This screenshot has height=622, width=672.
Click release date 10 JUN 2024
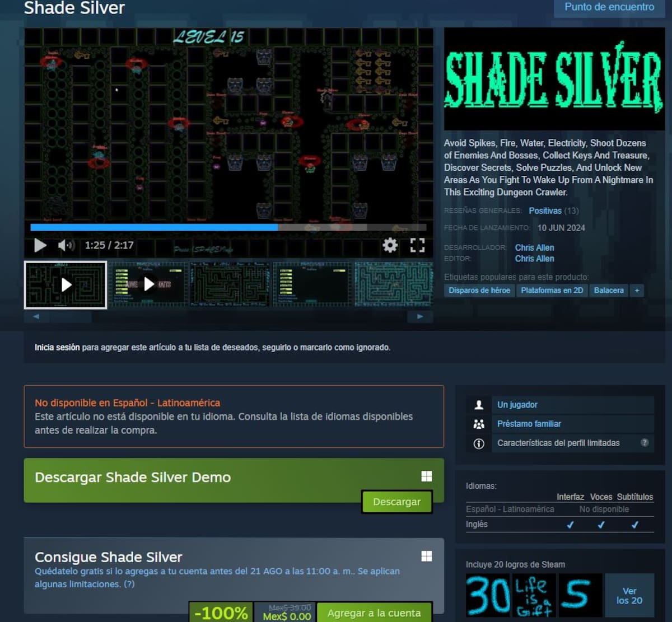click(561, 228)
